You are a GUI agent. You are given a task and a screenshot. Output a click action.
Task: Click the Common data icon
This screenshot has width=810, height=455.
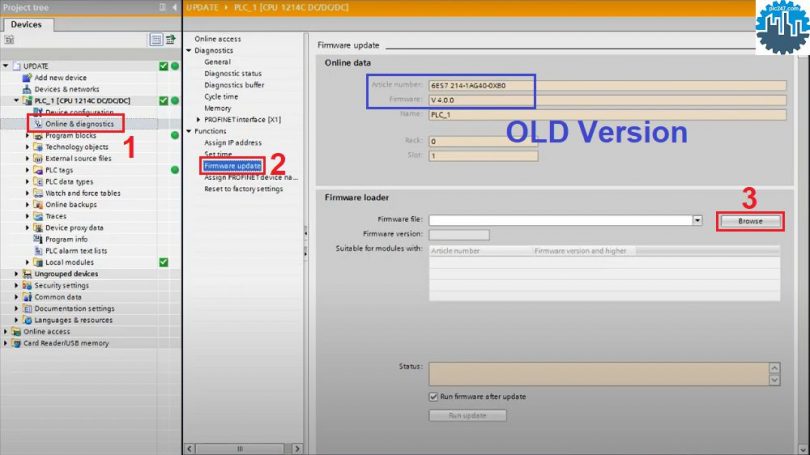click(x=27, y=297)
